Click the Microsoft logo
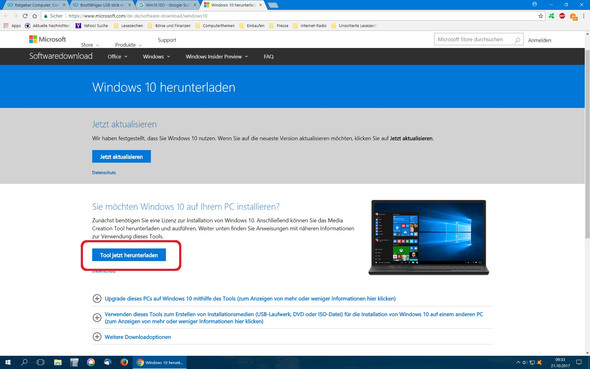The height and width of the screenshot is (369, 590). coord(47,39)
